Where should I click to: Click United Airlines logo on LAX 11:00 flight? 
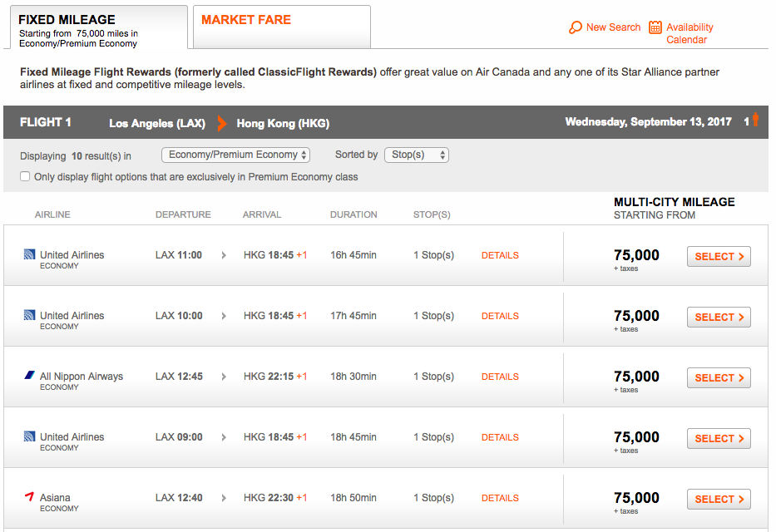click(x=30, y=254)
